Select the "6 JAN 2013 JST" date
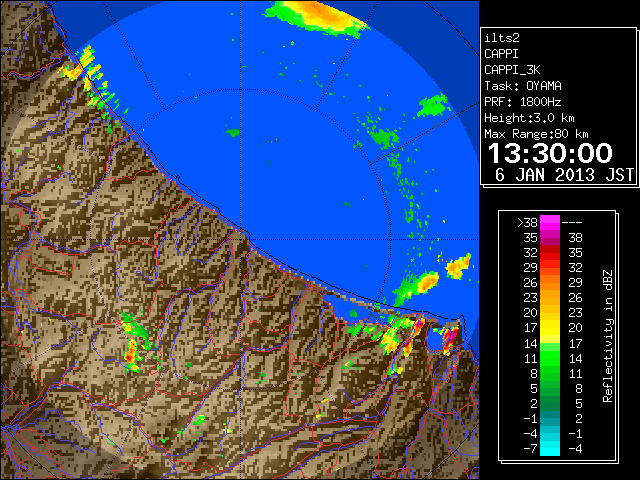640x480 pixels. pyautogui.click(x=564, y=175)
